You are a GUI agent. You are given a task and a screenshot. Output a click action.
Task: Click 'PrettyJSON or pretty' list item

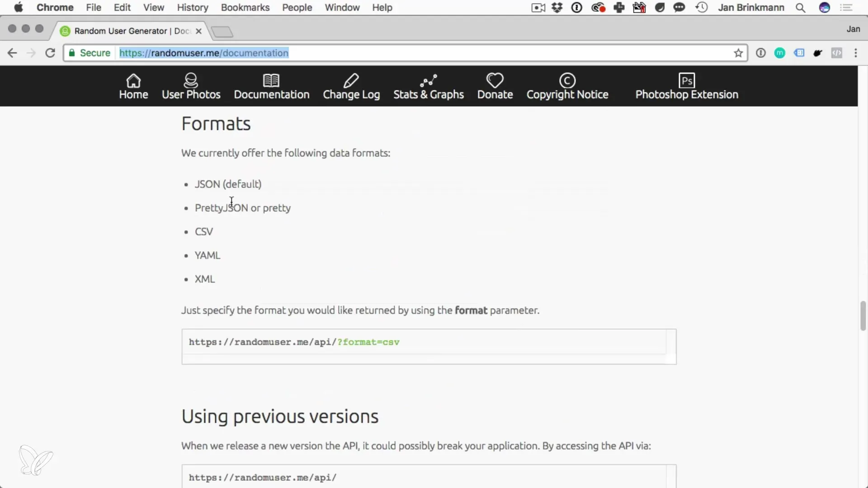pyautogui.click(x=243, y=208)
